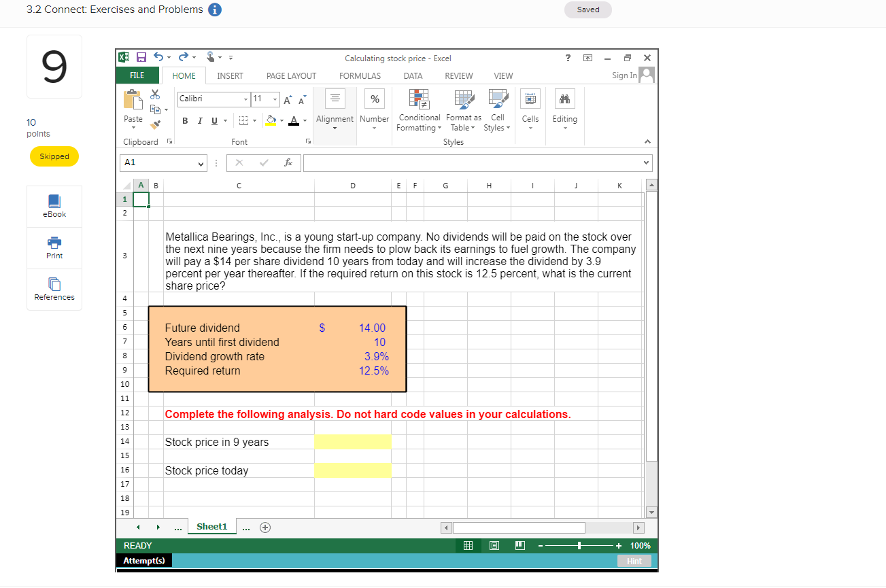Switch to the REVIEW tab
The image size is (886, 588).
459,76
